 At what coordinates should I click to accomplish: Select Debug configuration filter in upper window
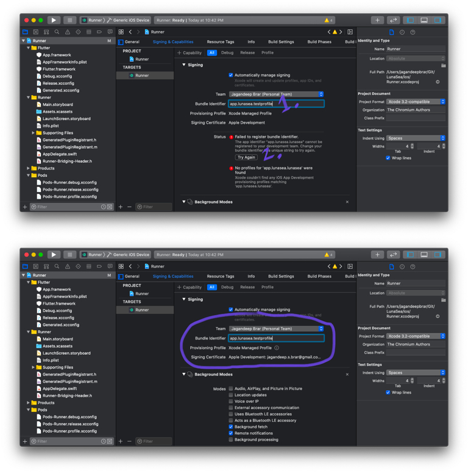pyautogui.click(x=227, y=52)
